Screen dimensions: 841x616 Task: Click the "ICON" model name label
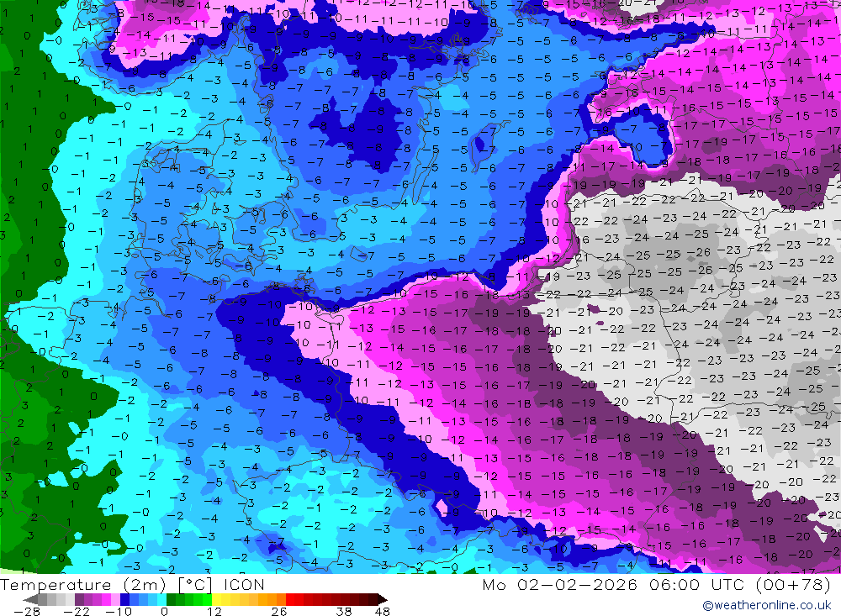(244, 585)
